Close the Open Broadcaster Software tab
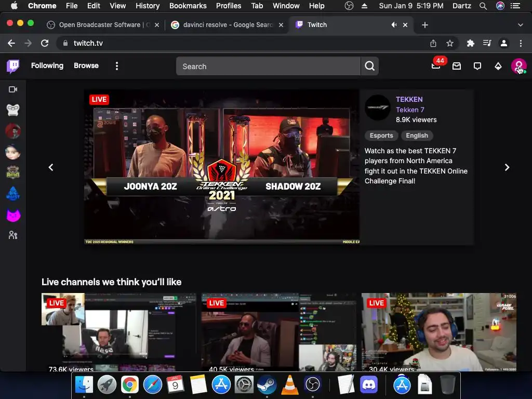This screenshot has height=399, width=532. 157,25
